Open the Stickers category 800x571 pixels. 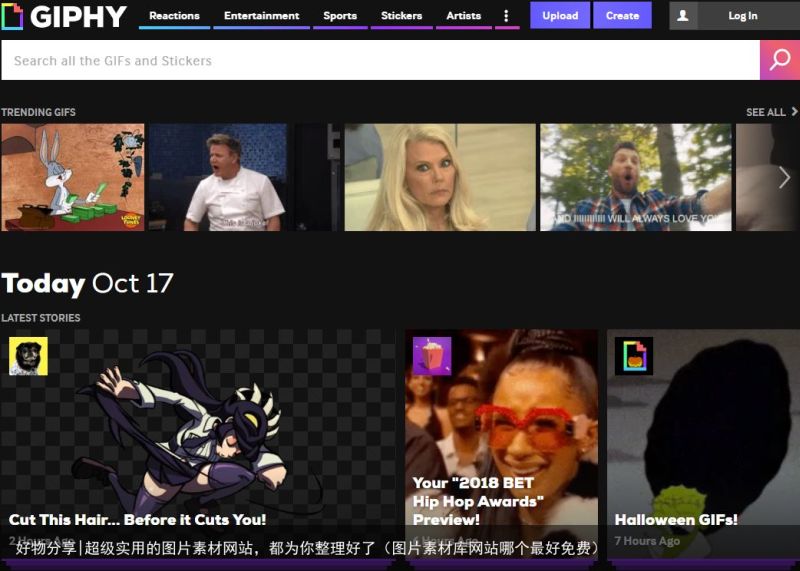coord(402,16)
